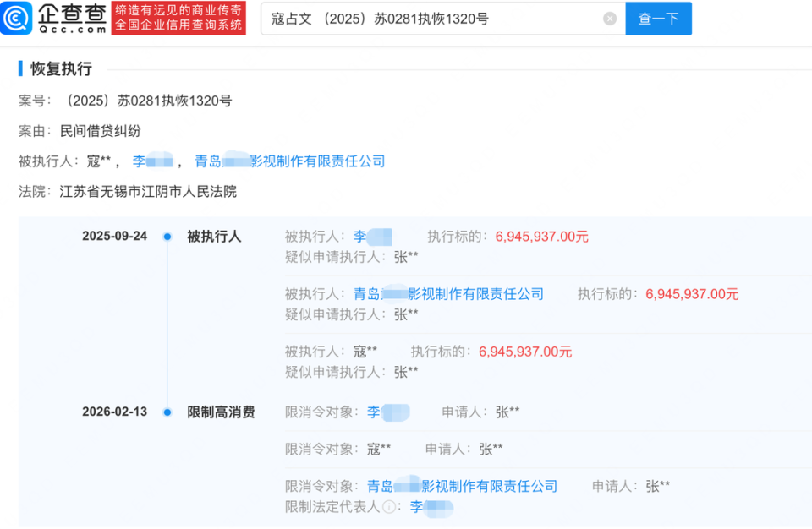The width and height of the screenshot is (812, 529).
Task: Select the 2025-09-24 timeline dot
Action: [167, 237]
